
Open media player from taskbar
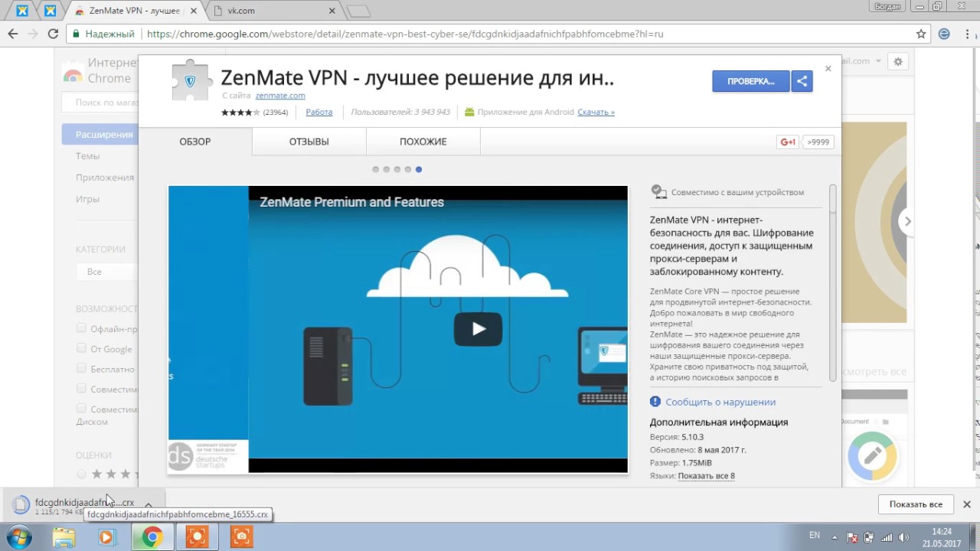106,537
